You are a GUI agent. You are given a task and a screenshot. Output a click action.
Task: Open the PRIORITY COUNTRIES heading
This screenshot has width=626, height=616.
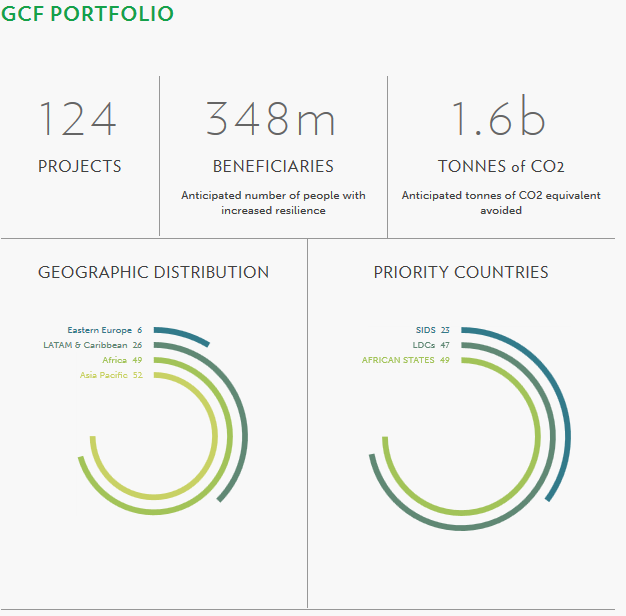tap(460, 272)
